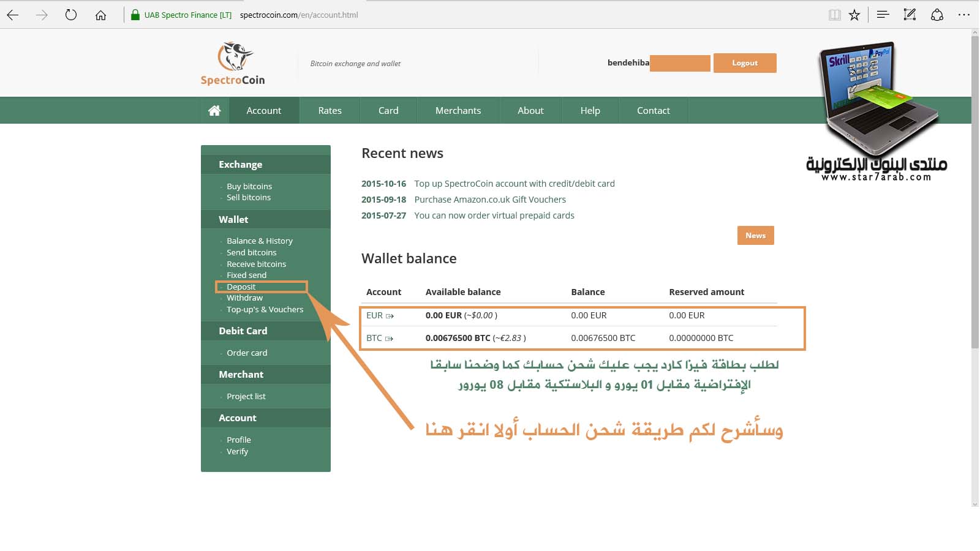Screen dimensions: 980x551
Task: Click the green padlock security icon
Action: click(x=135, y=15)
